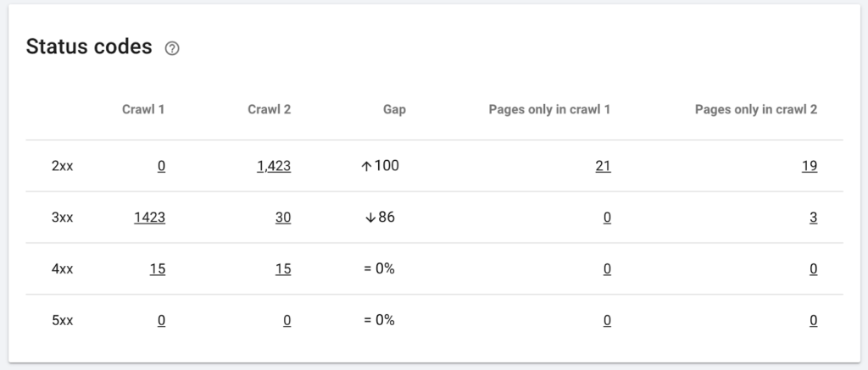The height and width of the screenshot is (370, 868).
Task: Click the Gap column header
Action: point(394,109)
